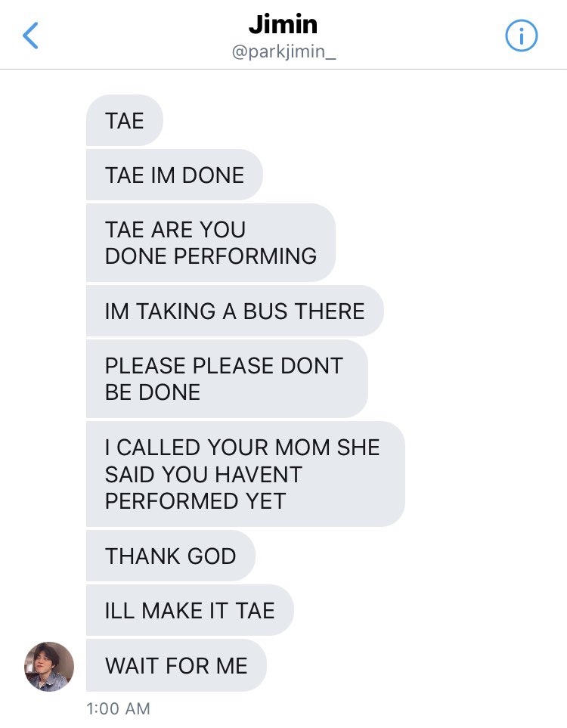Select the "THANK GOD" message bubble
This screenshot has width=567, height=728.
[171, 556]
